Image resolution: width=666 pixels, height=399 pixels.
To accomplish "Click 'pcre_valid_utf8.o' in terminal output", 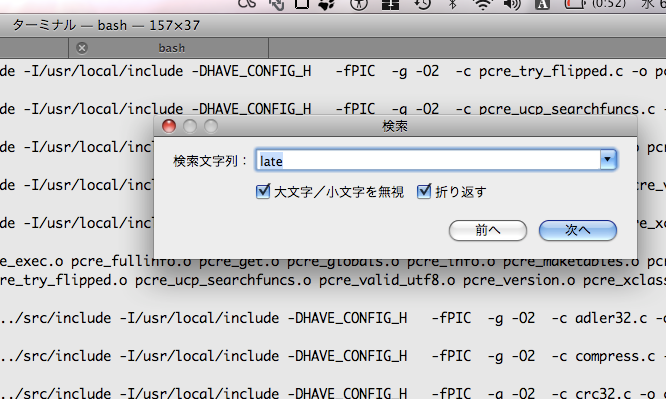I will 387,280.
